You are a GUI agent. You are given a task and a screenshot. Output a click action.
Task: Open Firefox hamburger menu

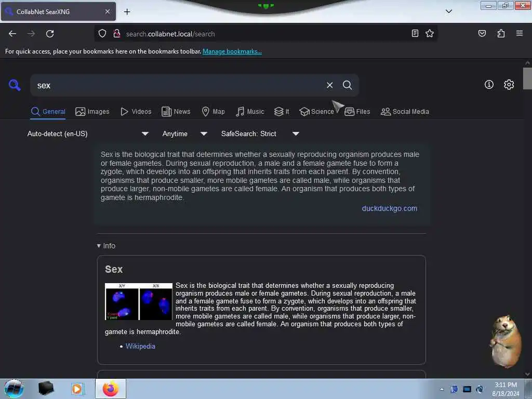coord(519,33)
